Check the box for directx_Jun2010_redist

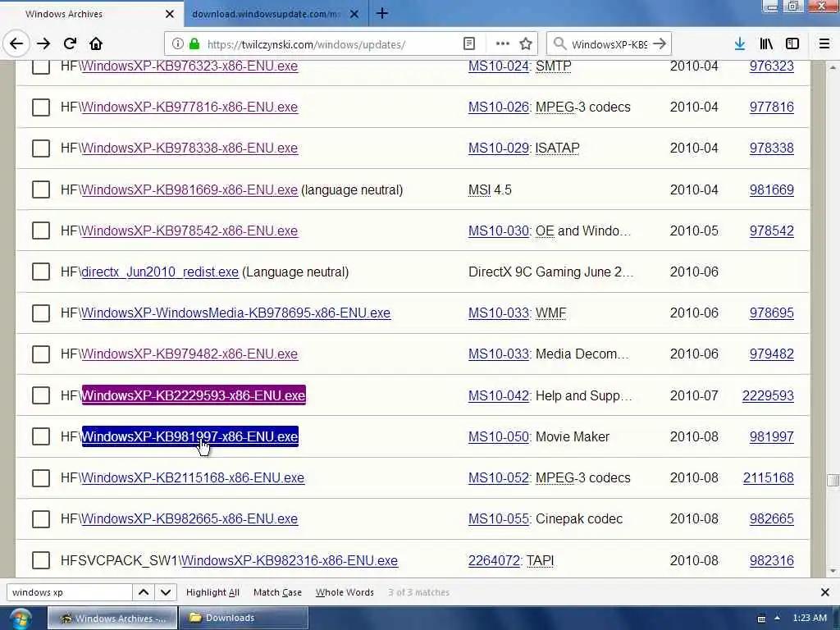(x=41, y=272)
